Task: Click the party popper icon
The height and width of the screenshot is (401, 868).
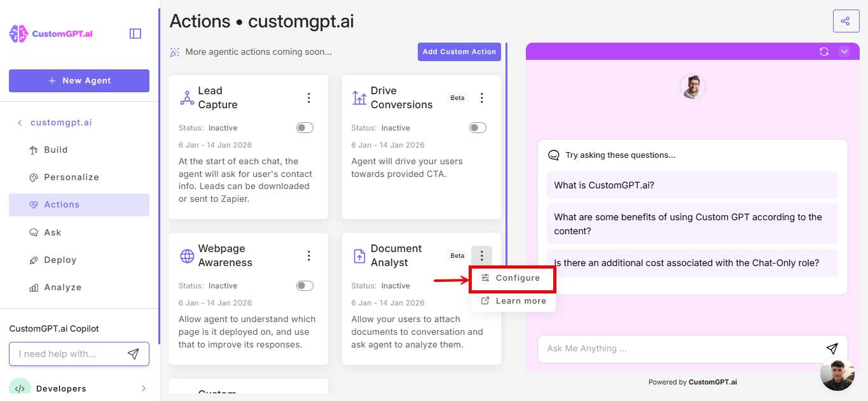Action: 175,52
